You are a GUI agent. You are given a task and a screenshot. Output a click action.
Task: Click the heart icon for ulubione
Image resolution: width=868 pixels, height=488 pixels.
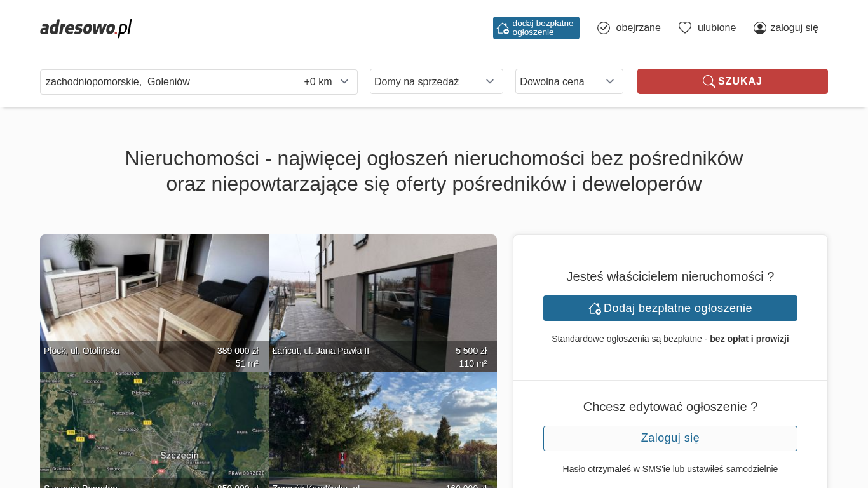tap(684, 28)
